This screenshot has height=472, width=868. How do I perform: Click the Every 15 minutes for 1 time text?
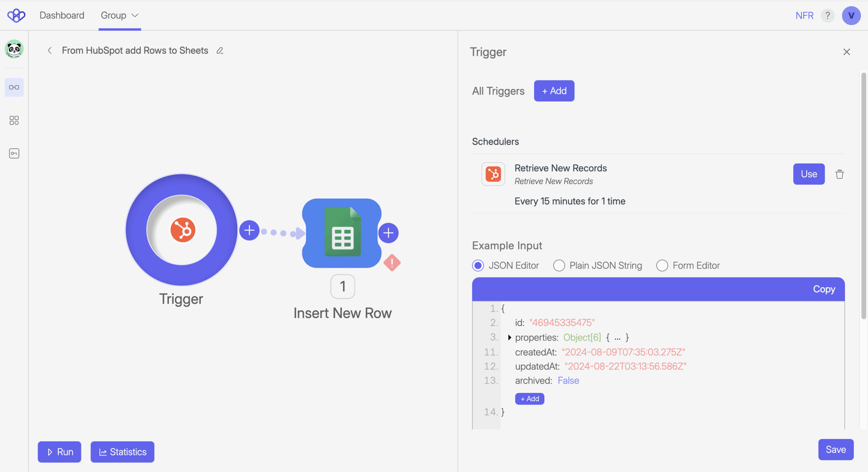click(570, 201)
